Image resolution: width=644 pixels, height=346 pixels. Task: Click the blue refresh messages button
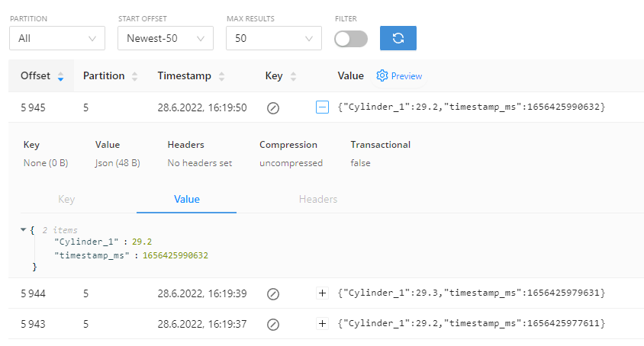(398, 38)
